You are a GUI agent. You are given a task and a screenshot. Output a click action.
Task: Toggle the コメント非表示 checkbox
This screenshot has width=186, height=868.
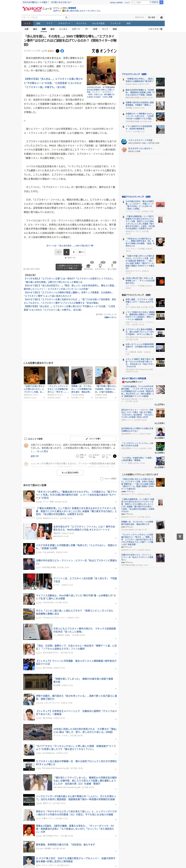tap(102, 478)
